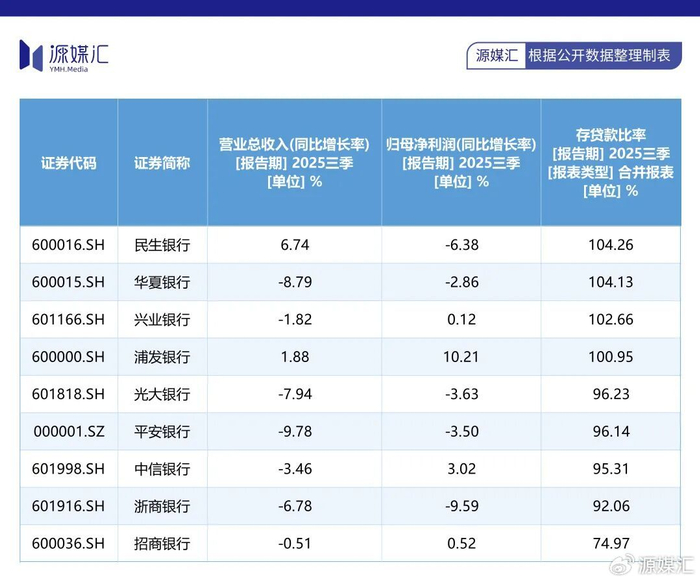Image resolution: width=700 pixels, height=582 pixels.
Task: Select the cell 601818.SH
Action: pyautogui.click(x=68, y=394)
